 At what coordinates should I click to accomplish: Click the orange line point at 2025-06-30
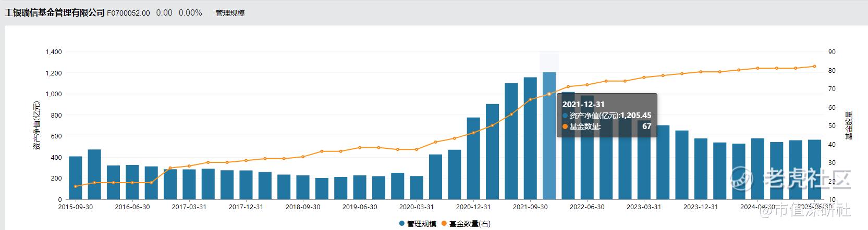pos(814,66)
